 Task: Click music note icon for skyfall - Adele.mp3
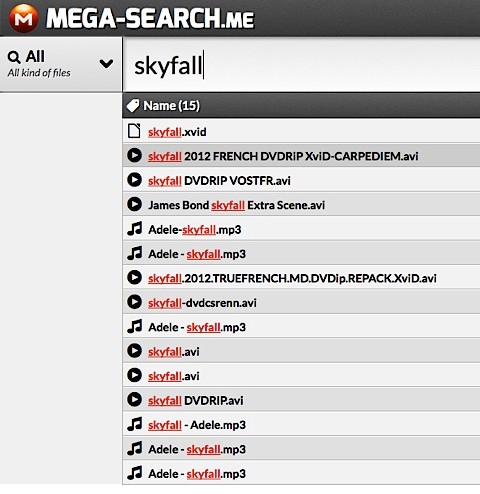(x=134, y=424)
